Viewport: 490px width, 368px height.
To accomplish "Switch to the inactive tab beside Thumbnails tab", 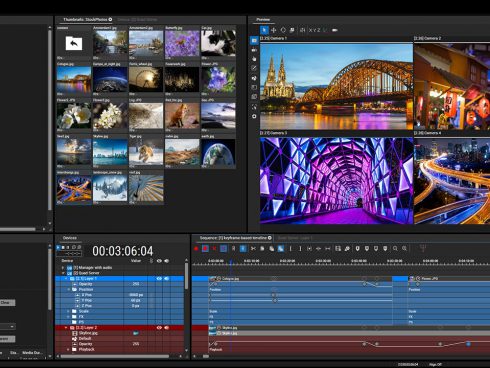I will (137, 20).
